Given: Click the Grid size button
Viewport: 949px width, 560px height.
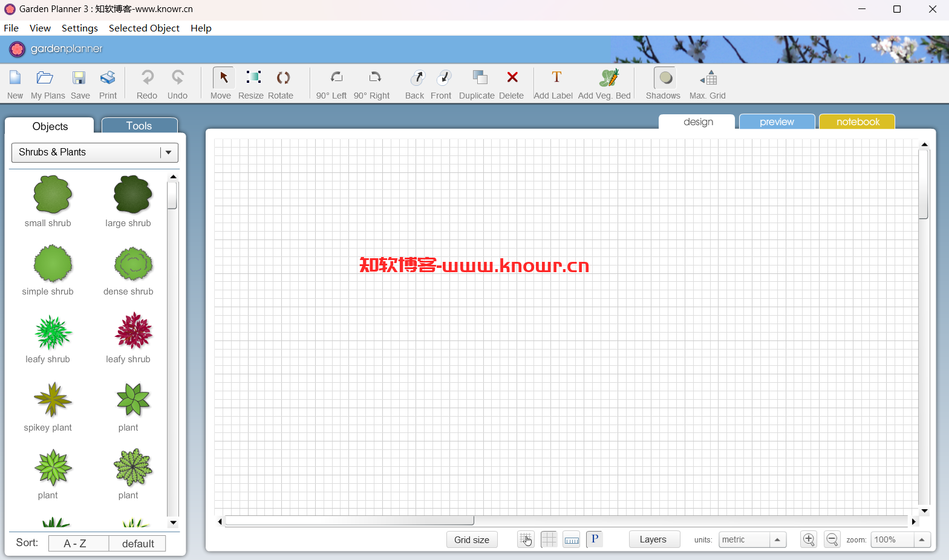Looking at the screenshot, I should click(472, 539).
